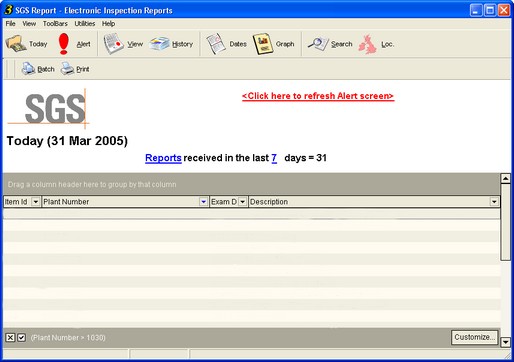Image resolution: width=514 pixels, height=362 pixels.
Task: Click the scrollbar down arrow
Action: pos(506,342)
